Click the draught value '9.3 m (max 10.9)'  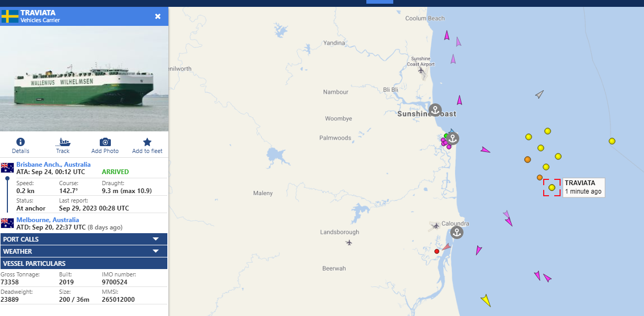[x=127, y=190]
